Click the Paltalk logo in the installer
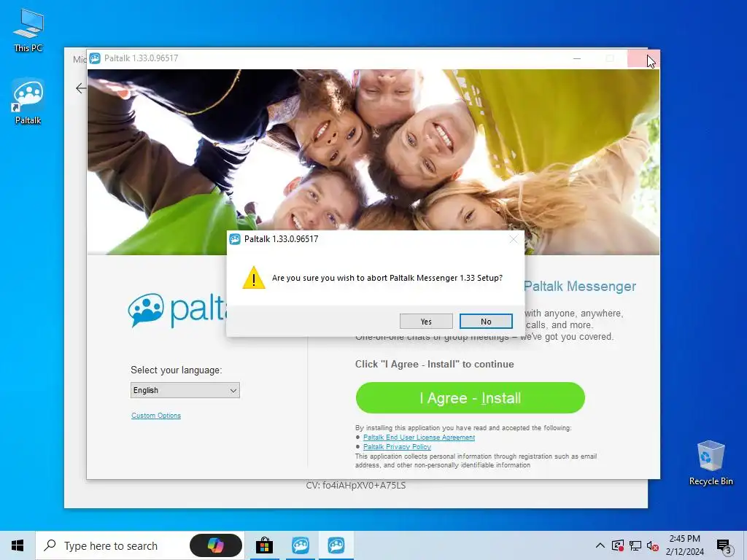This screenshot has height=560, width=747. (x=177, y=310)
